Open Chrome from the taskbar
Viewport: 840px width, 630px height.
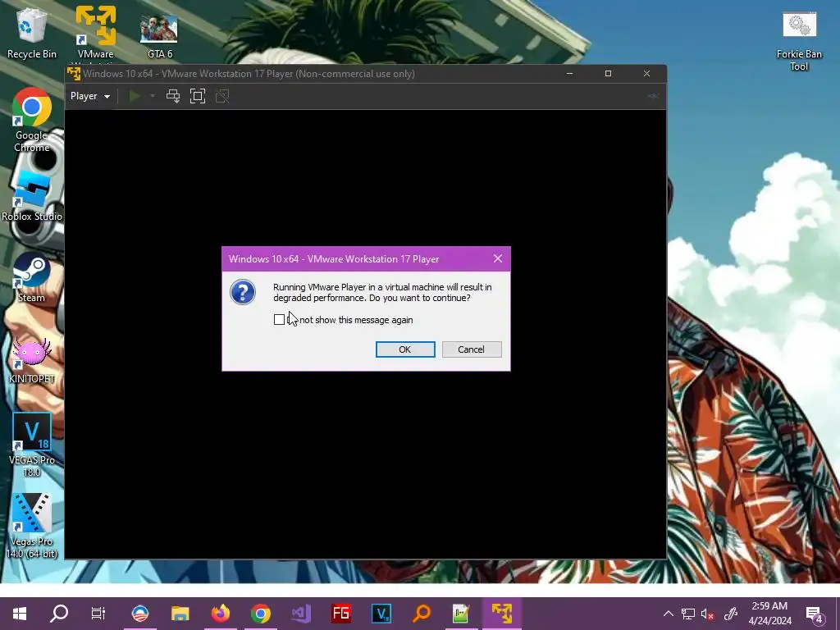pyautogui.click(x=260, y=614)
